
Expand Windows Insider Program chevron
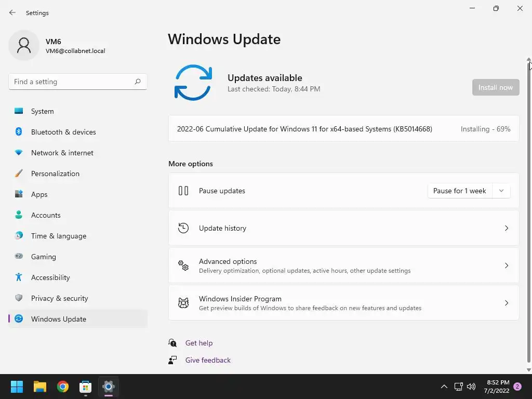[506, 303]
